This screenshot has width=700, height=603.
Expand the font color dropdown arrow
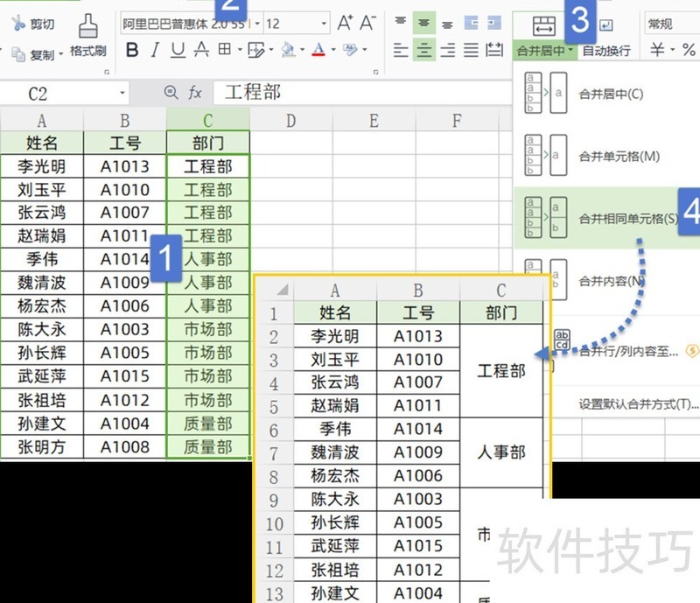[x=333, y=50]
